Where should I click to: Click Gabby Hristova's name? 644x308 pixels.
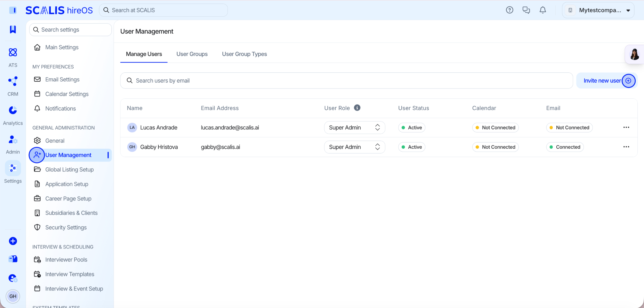click(159, 147)
